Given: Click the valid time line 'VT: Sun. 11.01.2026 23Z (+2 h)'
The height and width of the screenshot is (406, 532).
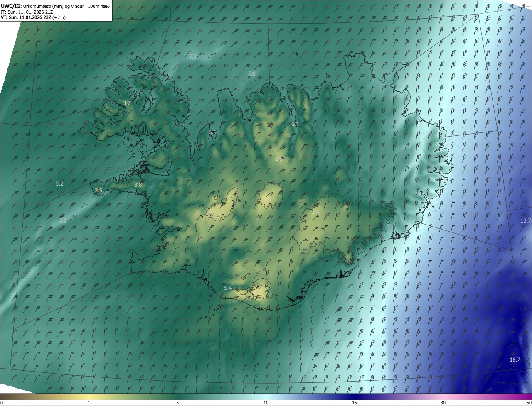Looking at the screenshot, I should tap(33, 17).
